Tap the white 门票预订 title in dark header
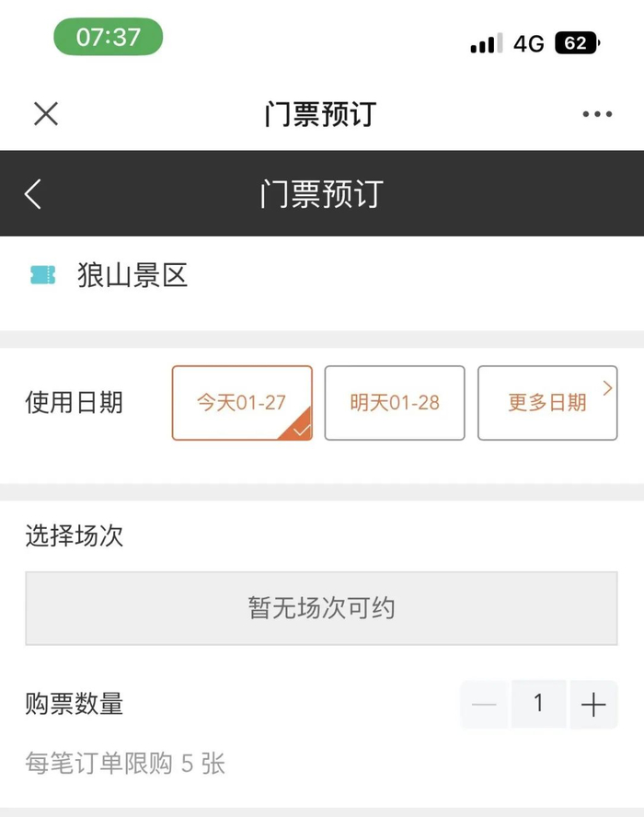This screenshot has width=644, height=817. pyautogui.click(x=321, y=194)
